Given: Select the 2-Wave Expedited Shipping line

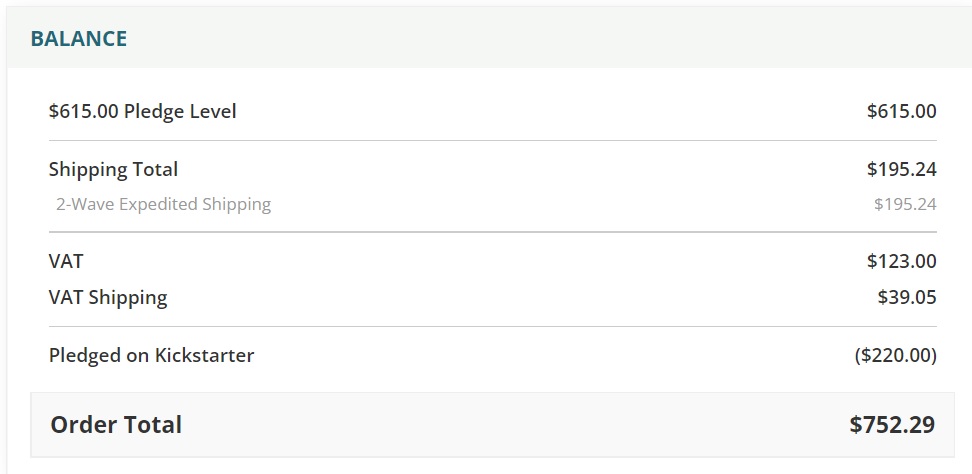Looking at the screenshot, I should click(x=164, y=204).
